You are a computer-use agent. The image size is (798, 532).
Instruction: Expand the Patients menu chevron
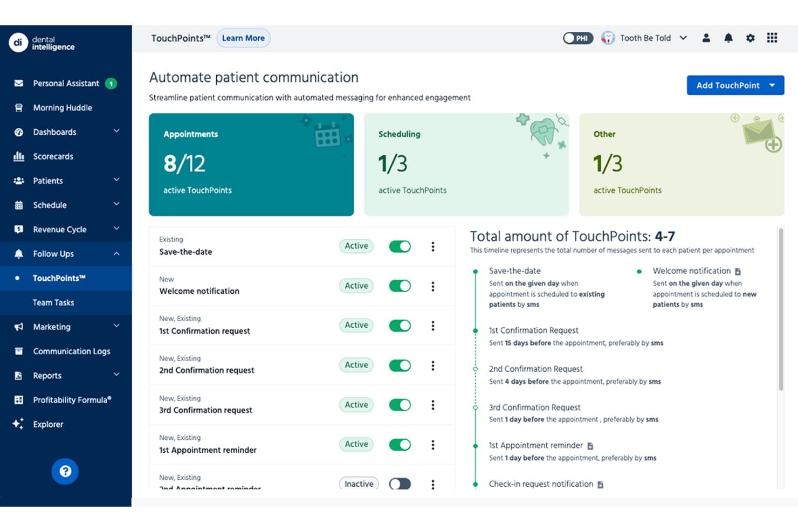[x=116, y=179]
